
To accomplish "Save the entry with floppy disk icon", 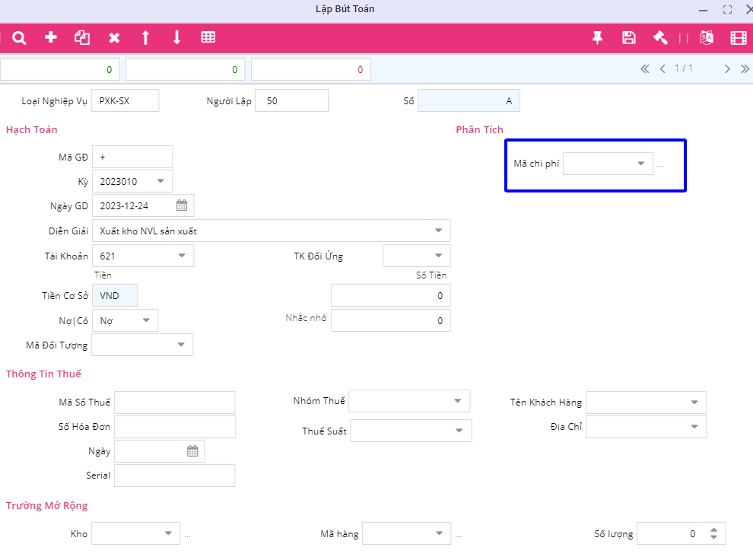I will coord(629,38).
